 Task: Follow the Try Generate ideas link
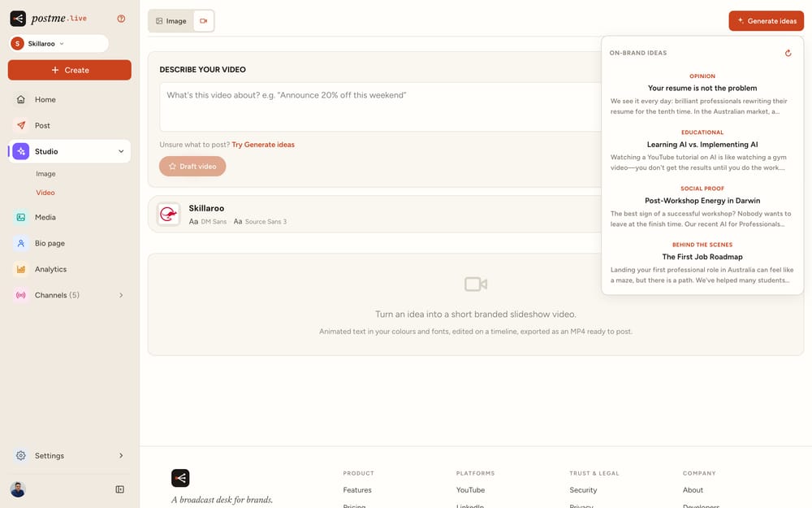[263, 145]
